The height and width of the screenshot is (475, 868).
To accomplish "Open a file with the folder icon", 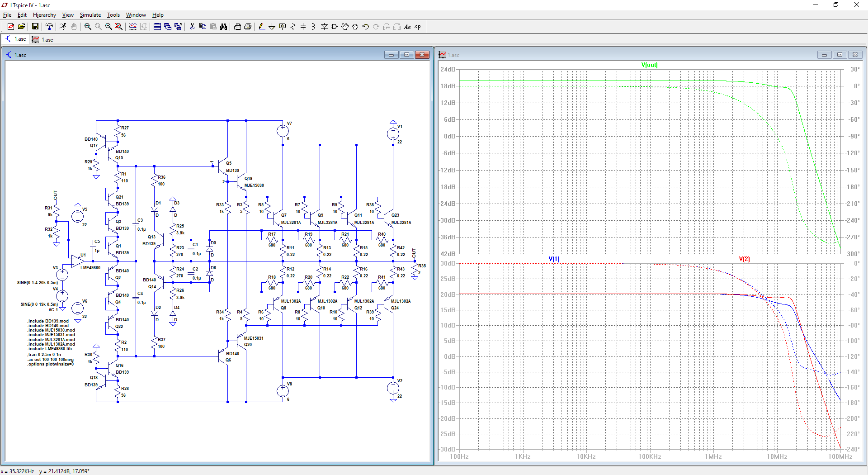I will click(21, 27).
